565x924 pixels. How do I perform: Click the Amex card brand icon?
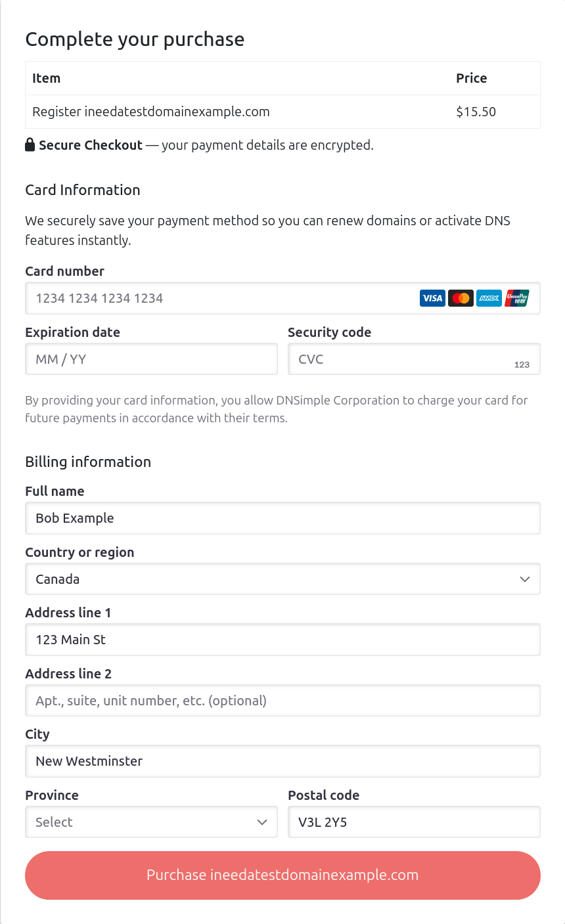(x=489, y=298)
